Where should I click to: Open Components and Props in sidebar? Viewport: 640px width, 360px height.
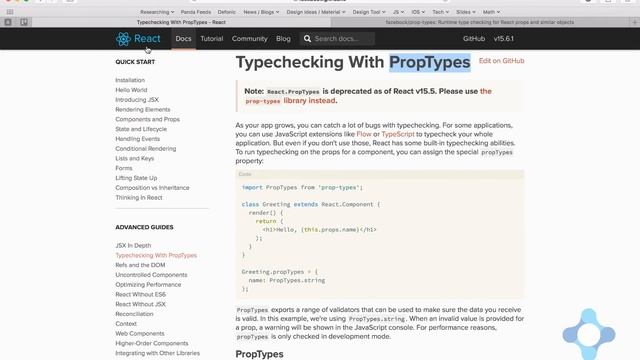coord(147,119)
